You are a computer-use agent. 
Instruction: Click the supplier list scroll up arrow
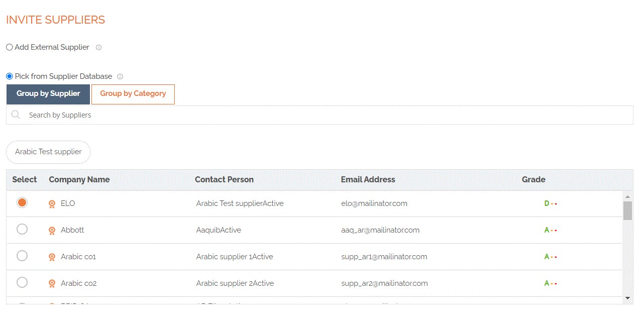pos(627,196)
